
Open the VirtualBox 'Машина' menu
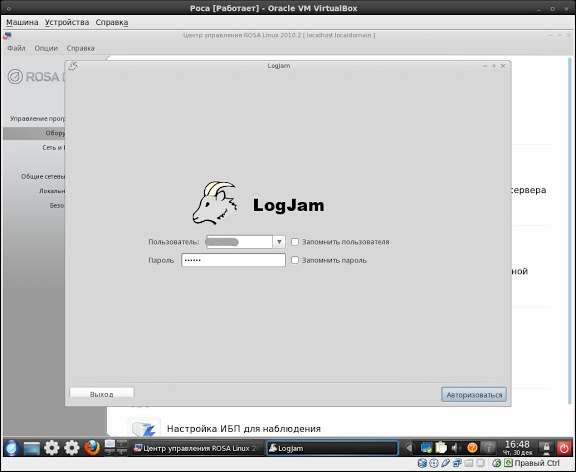pyautogui.click(x=22, y=22)
